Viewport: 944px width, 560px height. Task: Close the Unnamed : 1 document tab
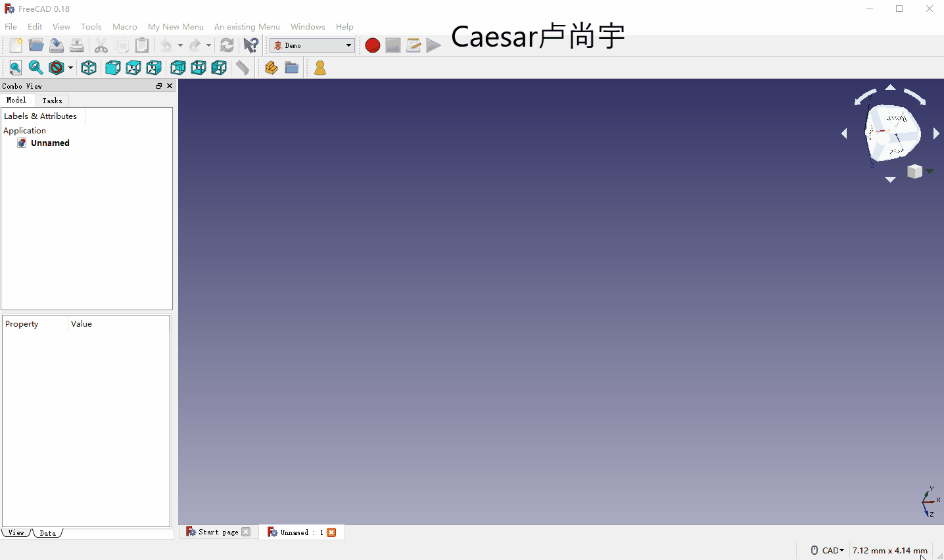[x=331, y=532]
